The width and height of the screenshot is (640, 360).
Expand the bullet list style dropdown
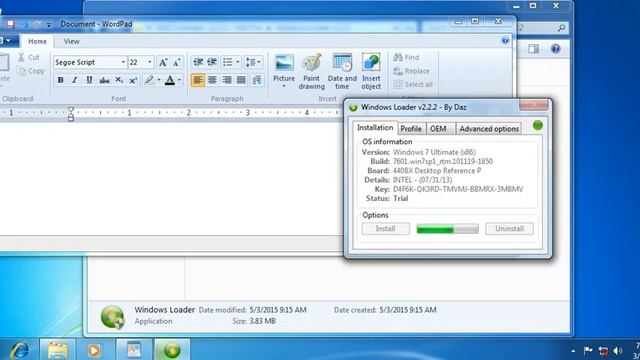point(238,62)
